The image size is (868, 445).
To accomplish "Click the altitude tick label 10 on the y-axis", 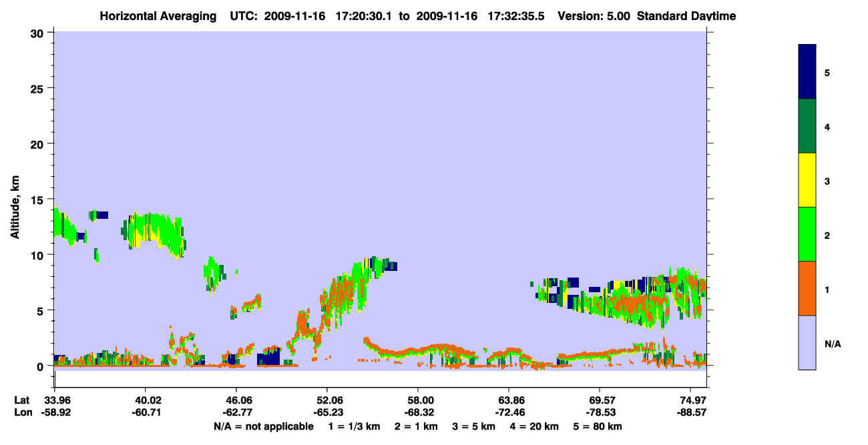I will point(39,255).
